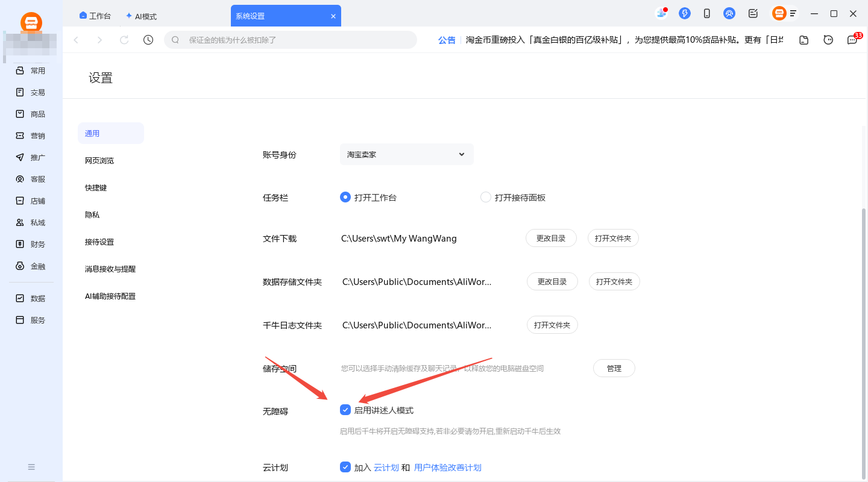The height and width of the screenshot is (482, 868).
Task: Click the search input field
Action: [x=291, y=40]
